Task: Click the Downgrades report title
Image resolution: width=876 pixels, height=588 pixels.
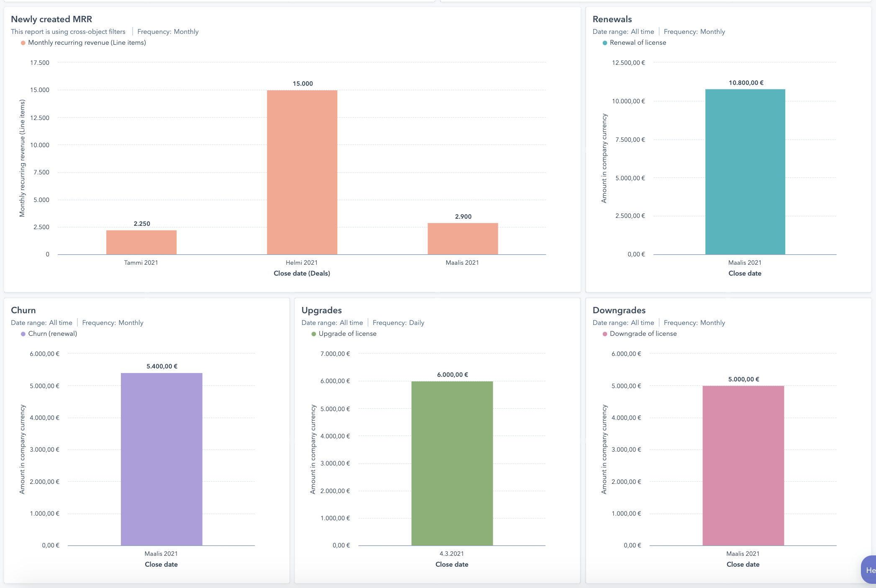Action: click(619, 310)
